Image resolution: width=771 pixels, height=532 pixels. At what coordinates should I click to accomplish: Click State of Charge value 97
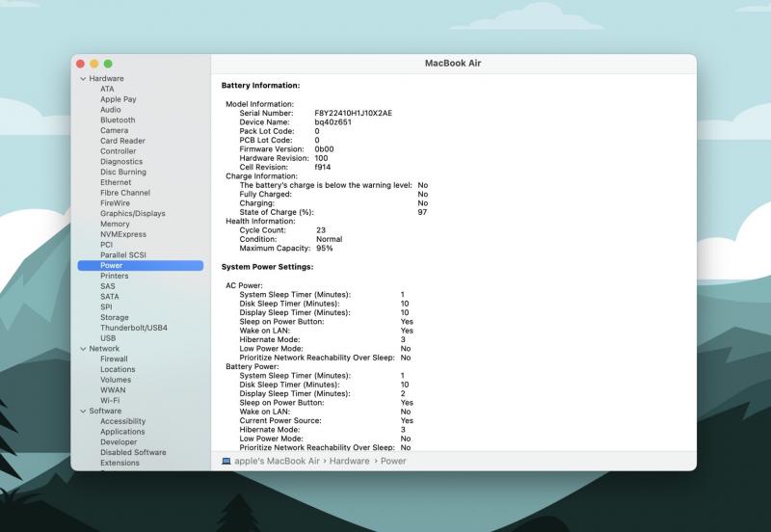point(422,212)
